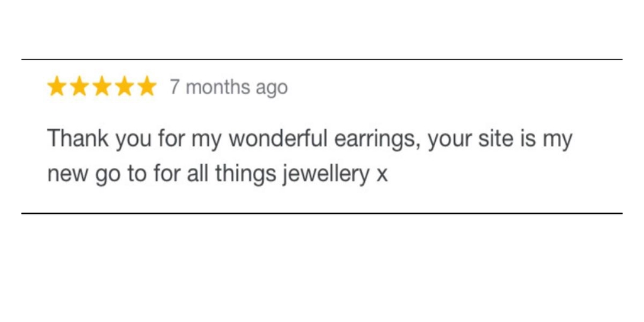The image size is (644, 322).
Task: Click the number '7' in the timestamp
Action: (x=175, y=87)
